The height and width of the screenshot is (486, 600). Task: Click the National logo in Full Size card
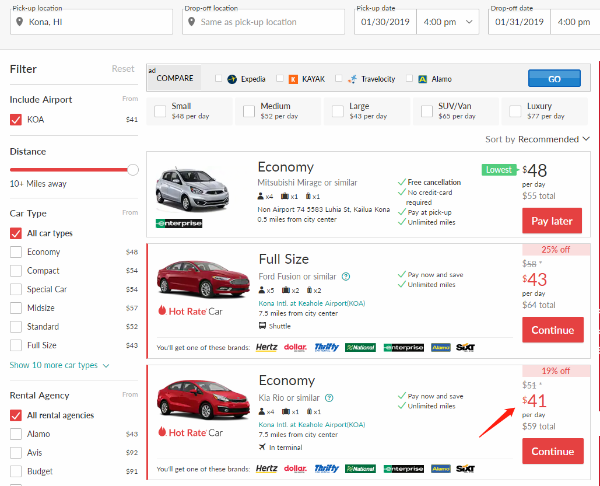pyautogui.click(x=360, y=347)
